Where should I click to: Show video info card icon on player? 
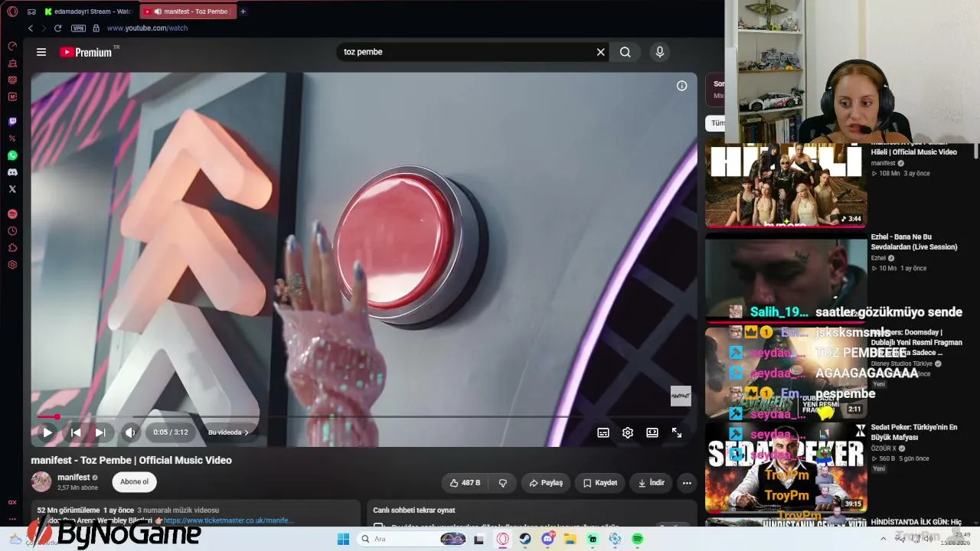pyautogui.click(x=681, y=86)
